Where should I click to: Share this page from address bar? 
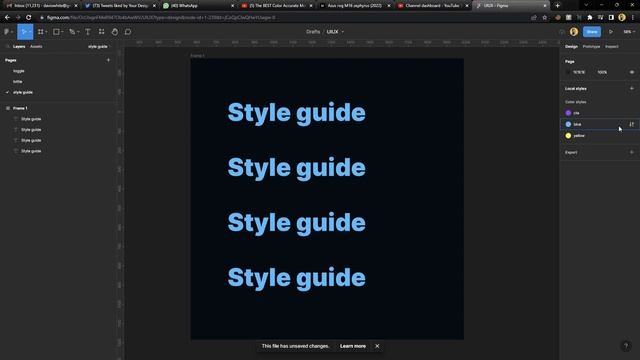[533, 18]
